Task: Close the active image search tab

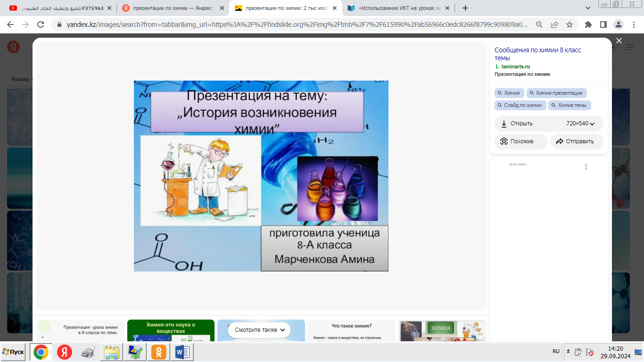Action: 334,8
